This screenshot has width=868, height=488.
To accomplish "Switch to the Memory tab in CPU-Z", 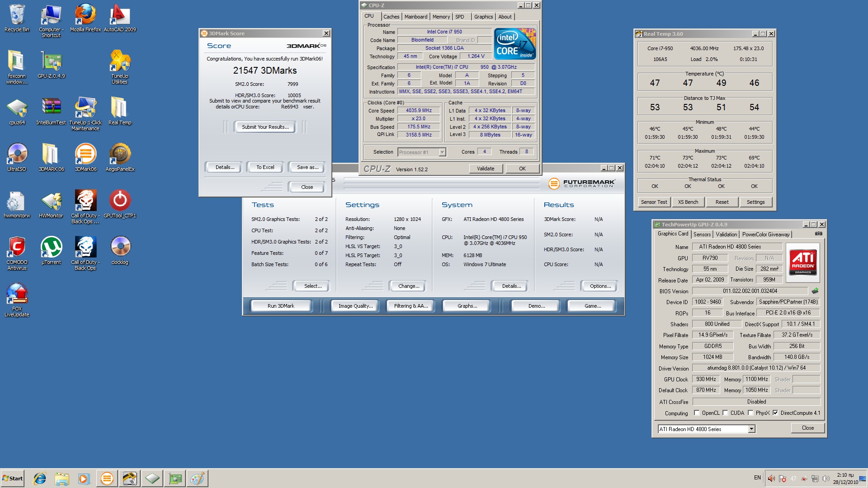I will [441, 17].
